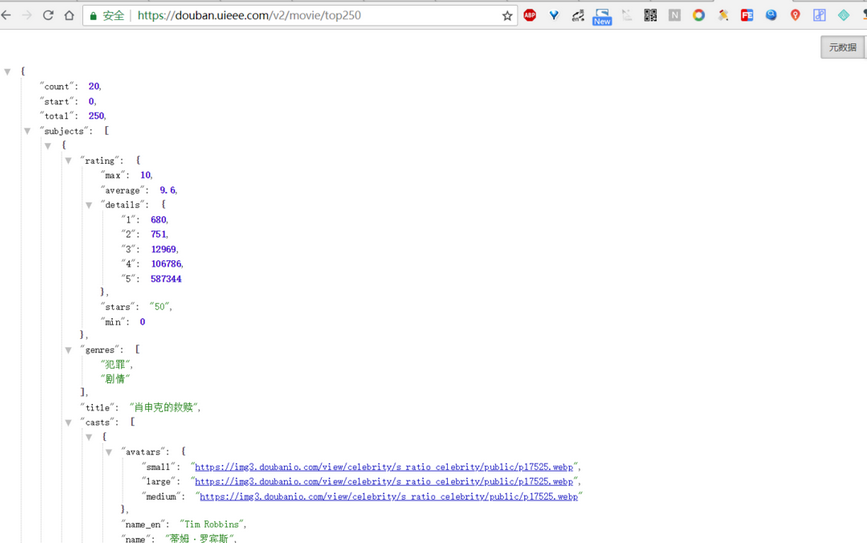Open the "medium" avatar image URL
This screenshot has width=867, height=545.
tap(388, 497)
